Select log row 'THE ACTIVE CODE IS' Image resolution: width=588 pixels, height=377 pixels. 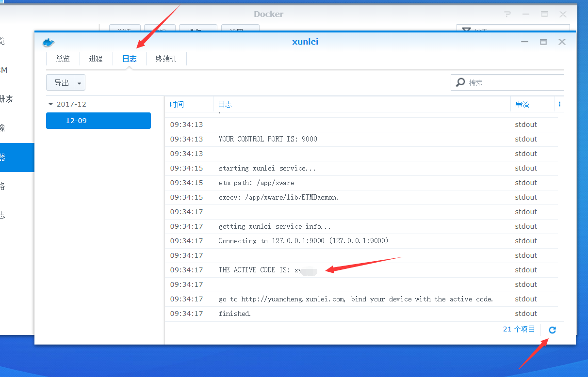[361, 270]
